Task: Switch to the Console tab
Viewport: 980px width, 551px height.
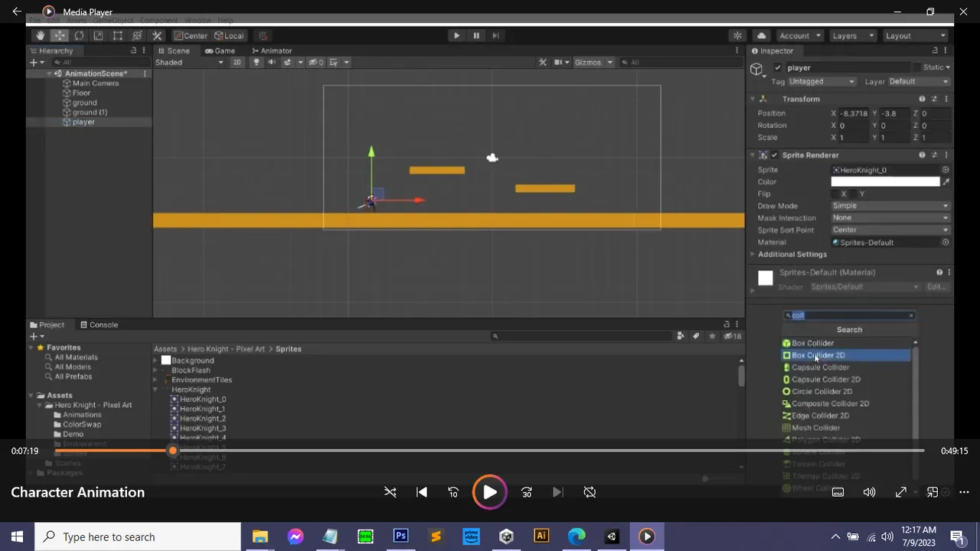Action: [x=99, y=324]
